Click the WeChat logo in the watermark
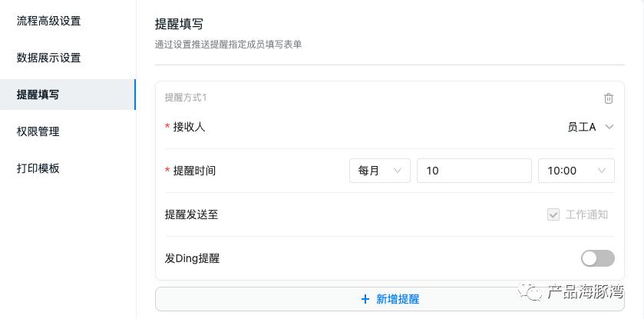Viewport: 644px width, 319px height. pyautogui.click(x=530, y=291)
